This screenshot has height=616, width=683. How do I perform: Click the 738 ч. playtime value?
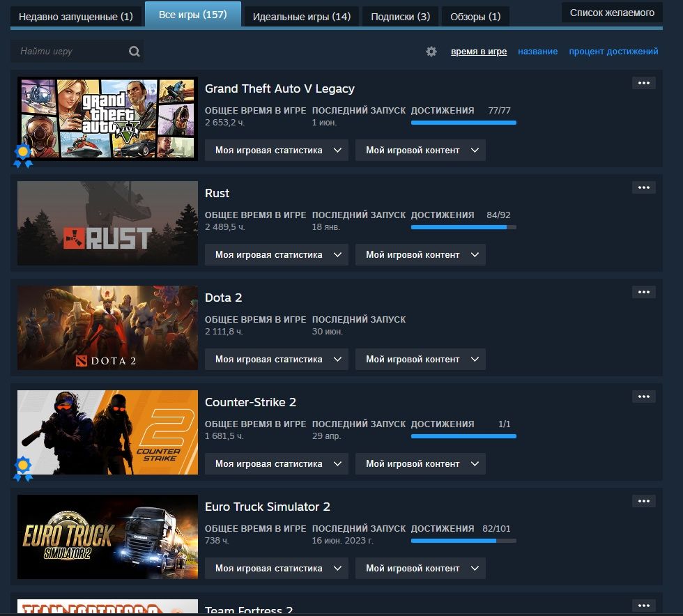(217, 541)
